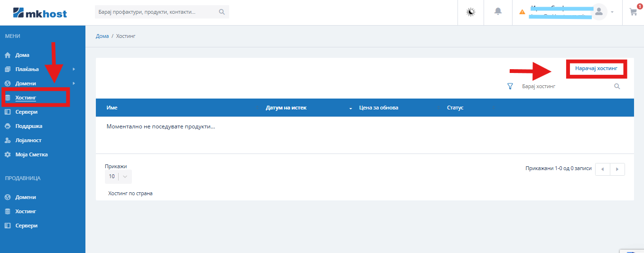644x253 pixels.
Task: Click the mkhost logo
Action: [x=40, y=12]
